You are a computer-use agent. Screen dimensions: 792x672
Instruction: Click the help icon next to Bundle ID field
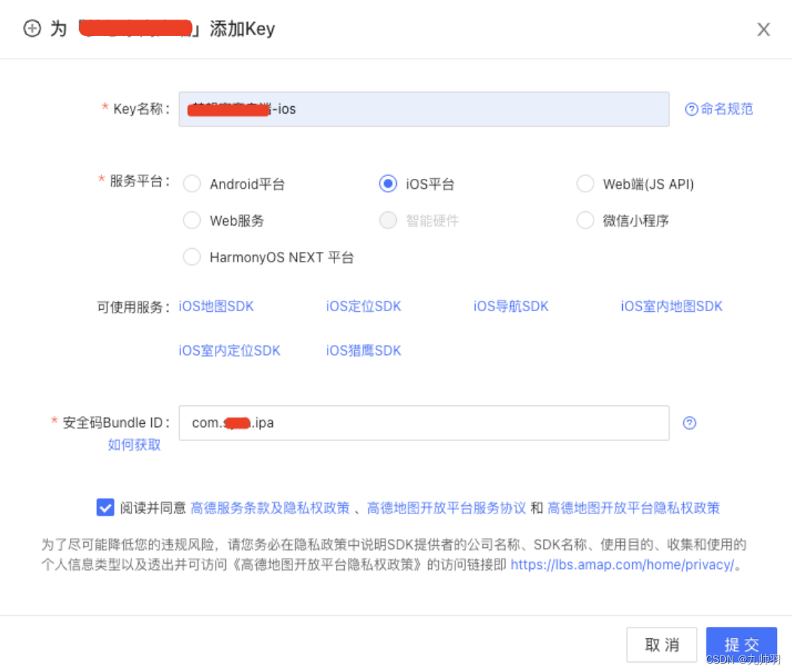point(689,423)
